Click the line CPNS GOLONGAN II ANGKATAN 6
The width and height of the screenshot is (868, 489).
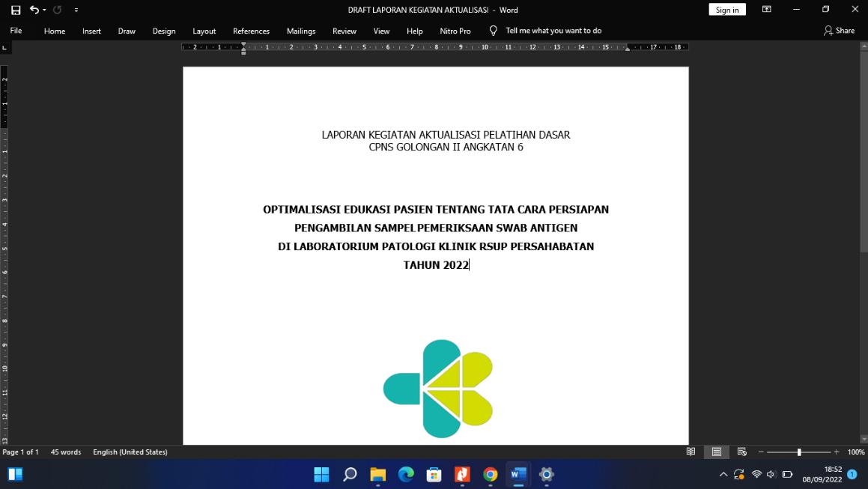(446, 147)
